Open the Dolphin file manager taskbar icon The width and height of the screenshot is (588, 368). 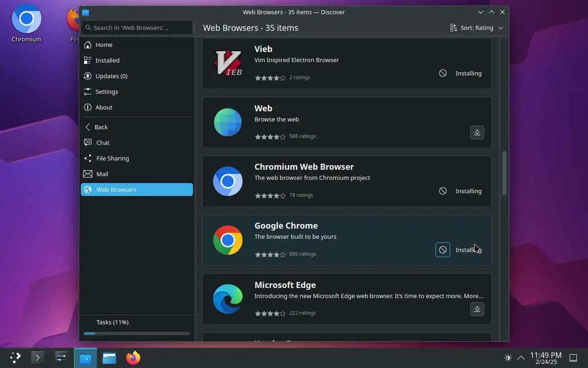[x=109, y=358]
